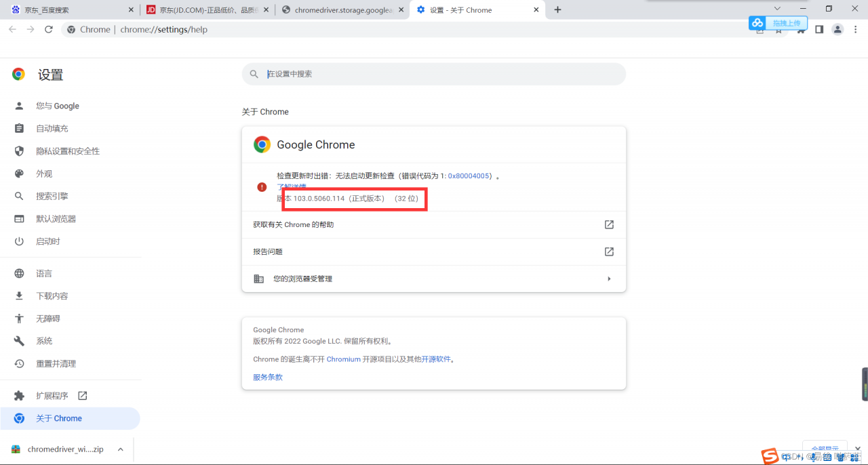Close the downloads bar
The image size is (868, 465).
click(x=858, y=449)
